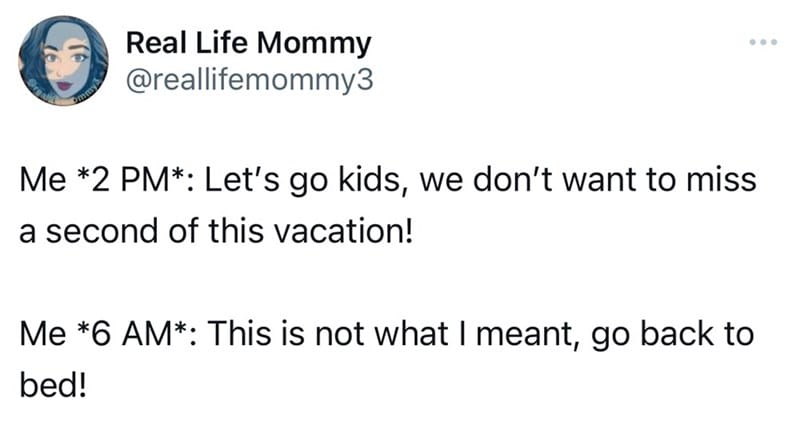Click the line "a second of this vacation!"
The image size is (800, 422).
click(x=215, y=231)
